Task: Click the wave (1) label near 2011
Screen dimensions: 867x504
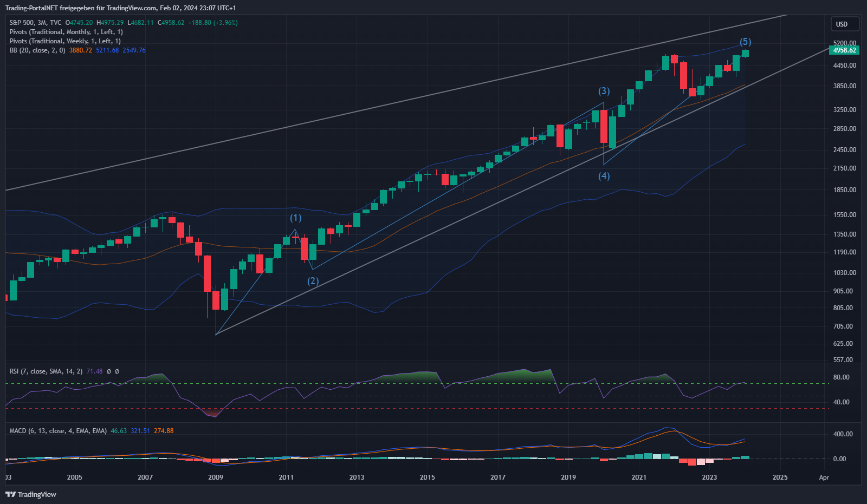Action: (295, 218)
